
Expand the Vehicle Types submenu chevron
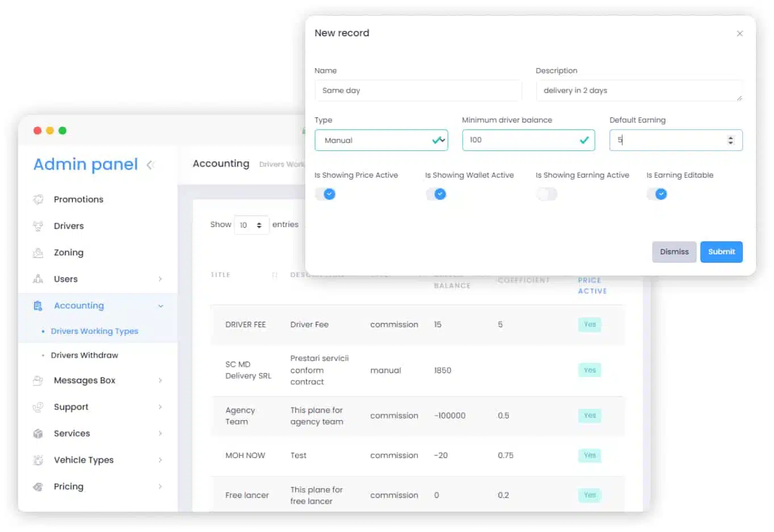[160, 460]
